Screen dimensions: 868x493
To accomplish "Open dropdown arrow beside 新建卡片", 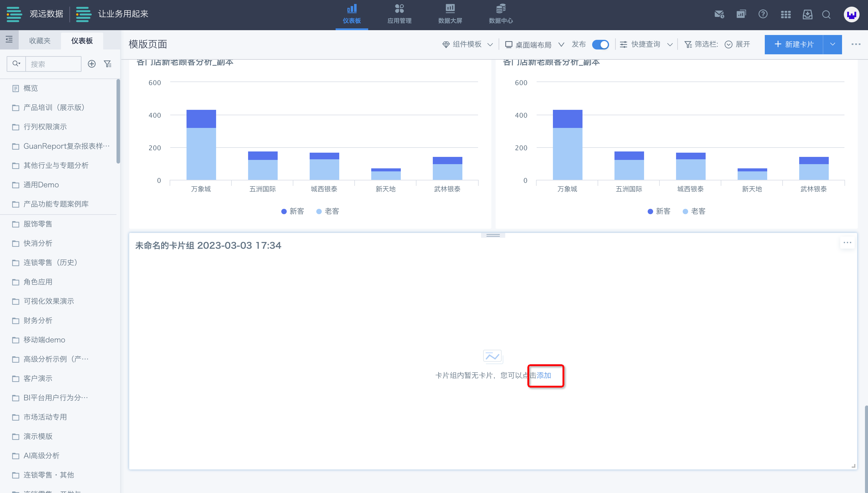I will 832,44.
